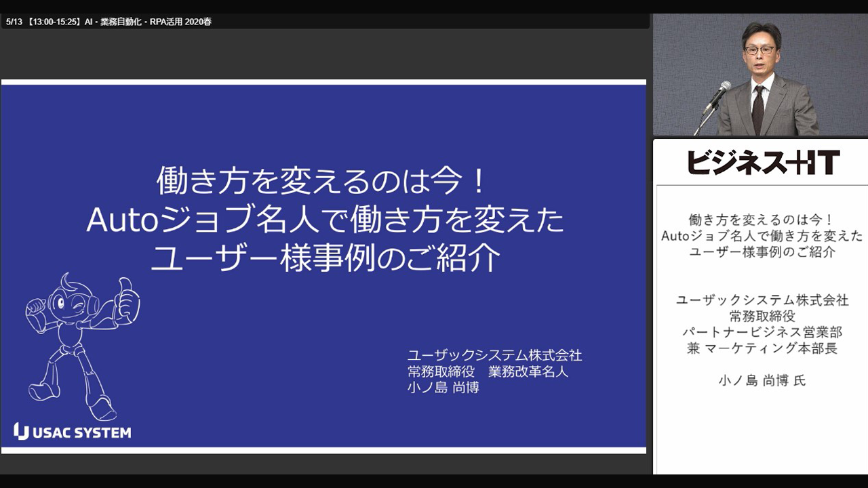Image resolution: width=868 pixels, height=488 pixels.
Task: Click slide line ユーザー様事例のご紹介
Action: point(325,258)
